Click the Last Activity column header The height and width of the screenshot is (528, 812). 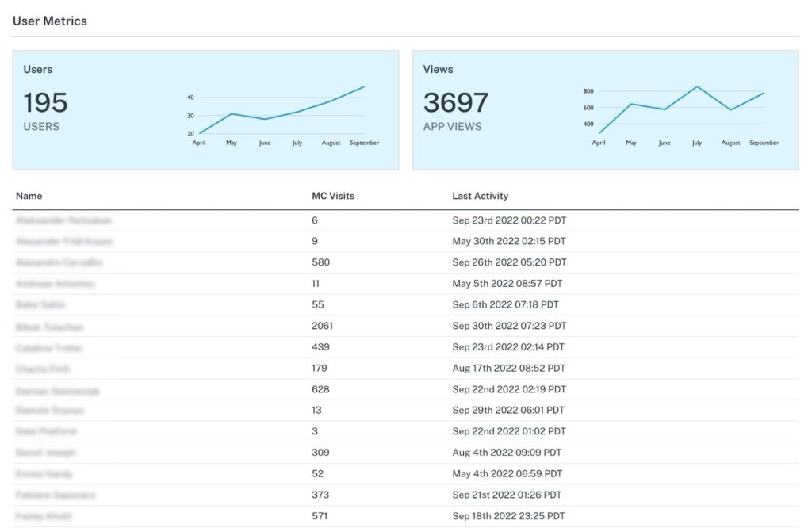tap(480, 196)
